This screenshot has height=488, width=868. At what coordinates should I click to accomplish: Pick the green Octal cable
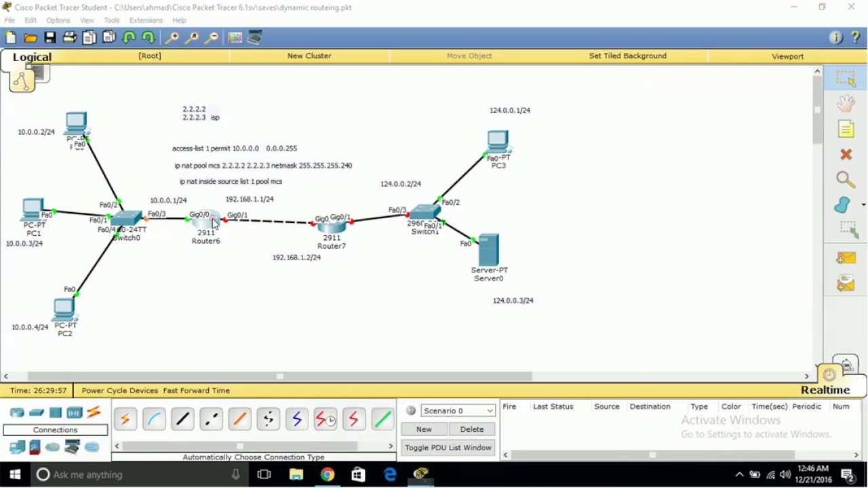tap(382, 420)
